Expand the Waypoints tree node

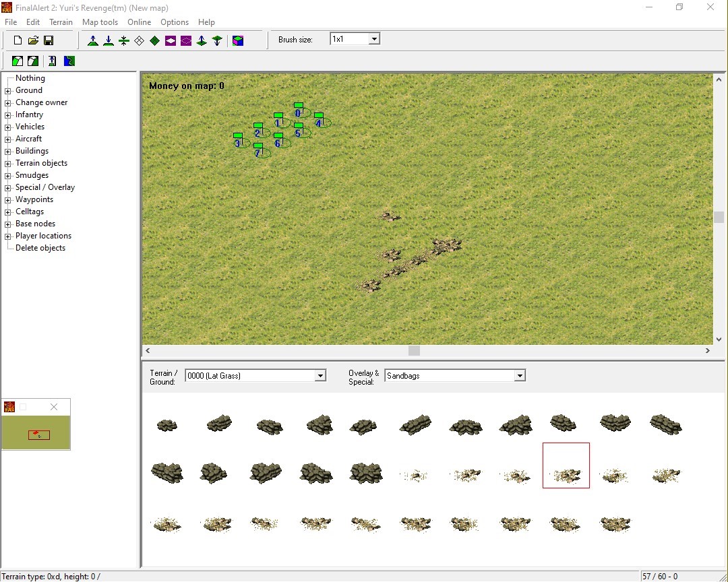(x=8, y=200)
